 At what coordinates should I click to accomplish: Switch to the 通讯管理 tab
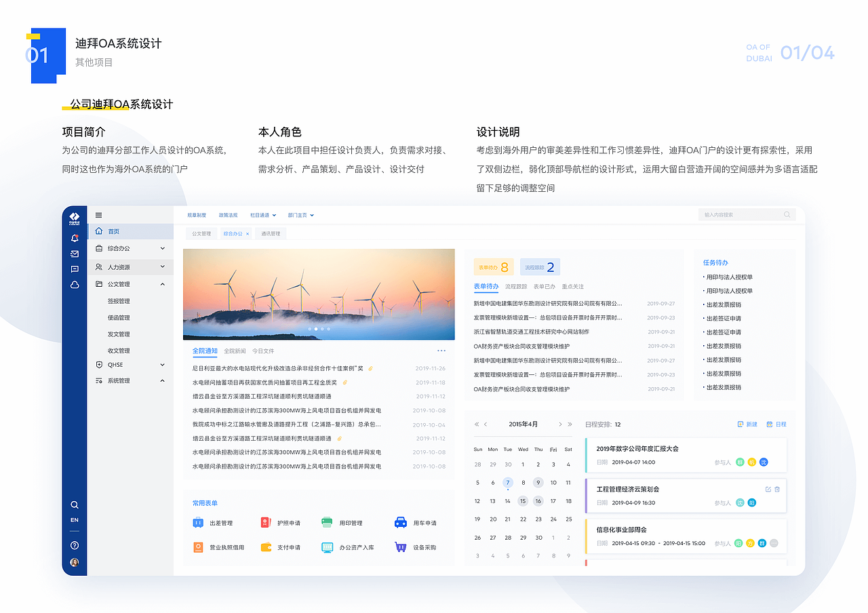[270, 233]
